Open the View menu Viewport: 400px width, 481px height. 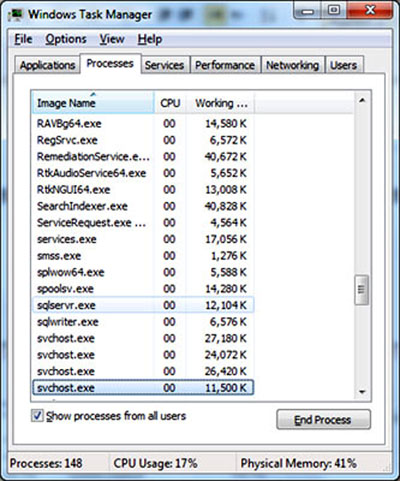(x=112, y=39)
